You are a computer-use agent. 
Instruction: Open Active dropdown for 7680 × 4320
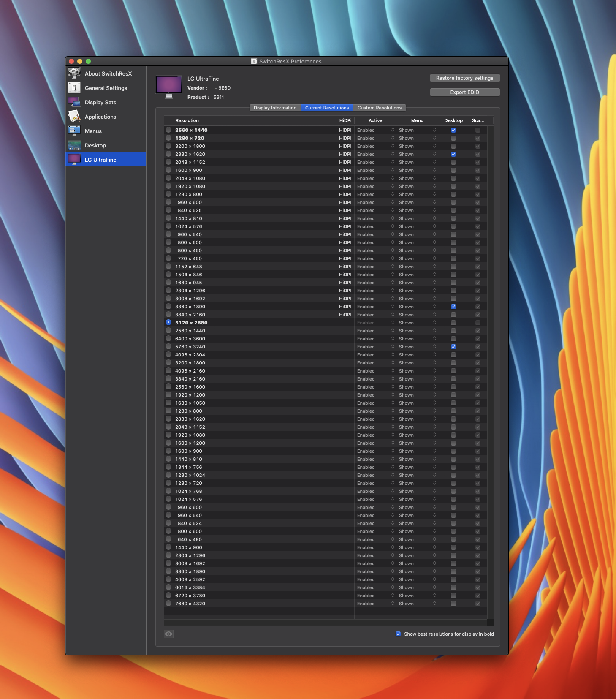(x=375, y=604)
